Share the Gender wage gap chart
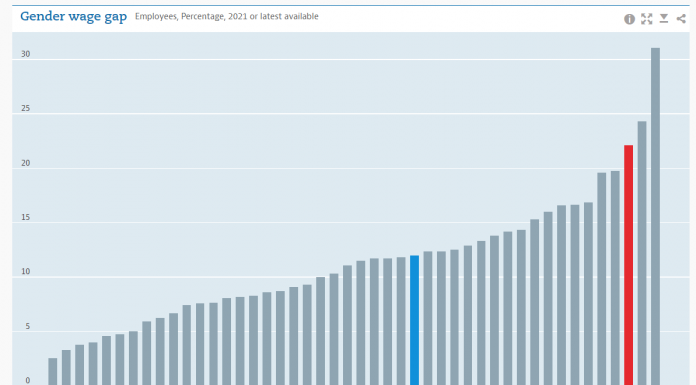696x385 pixels. (x=681, y=19)
